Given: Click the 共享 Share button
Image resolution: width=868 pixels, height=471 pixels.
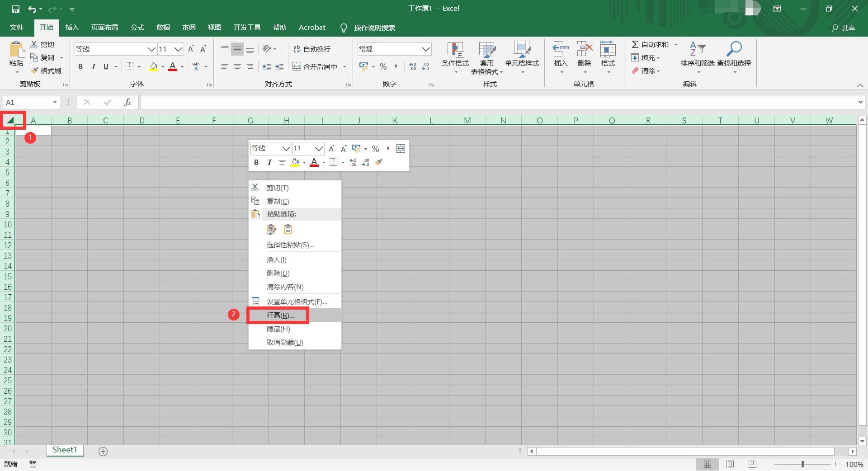Looking at the screenshot, I should click(844, 28).
